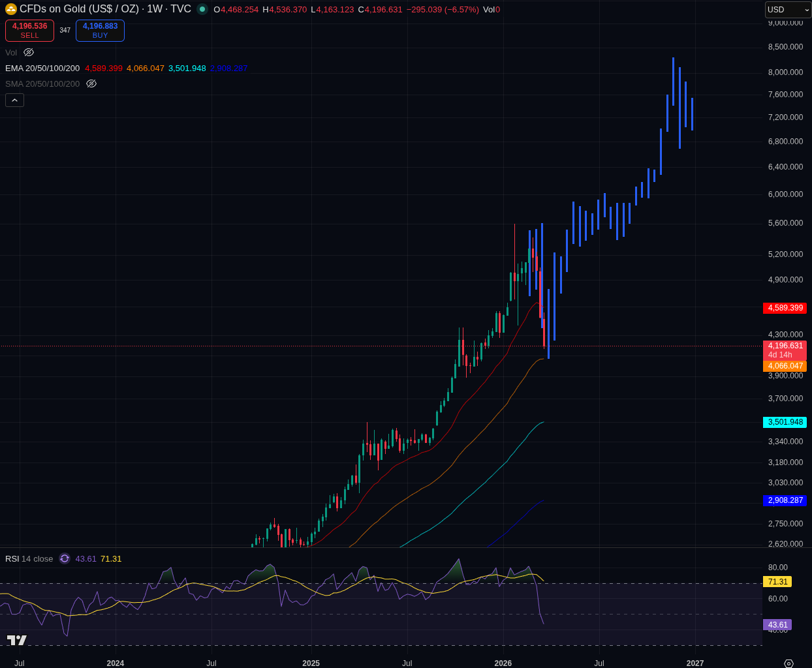The height and width of the screenshot is (668, 812).
Task: Select the Vol legend label
Action: [11, 52]
